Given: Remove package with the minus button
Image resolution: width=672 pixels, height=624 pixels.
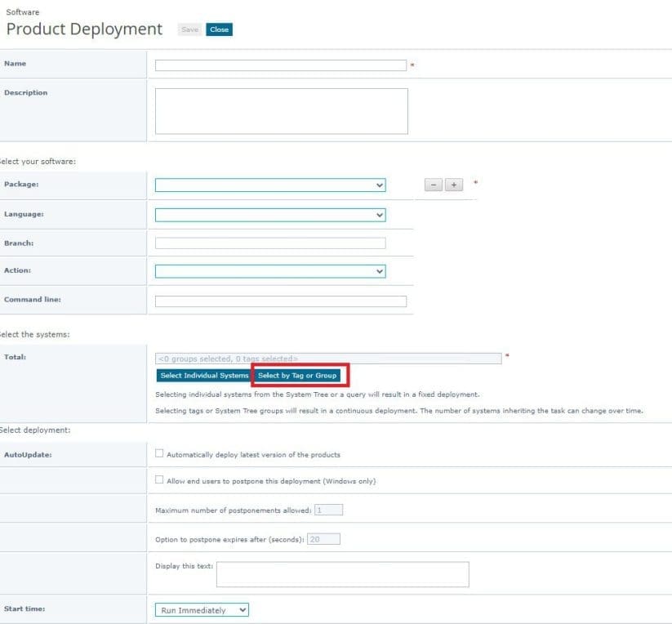Looking at the screenshot, I should pos(434,185).
